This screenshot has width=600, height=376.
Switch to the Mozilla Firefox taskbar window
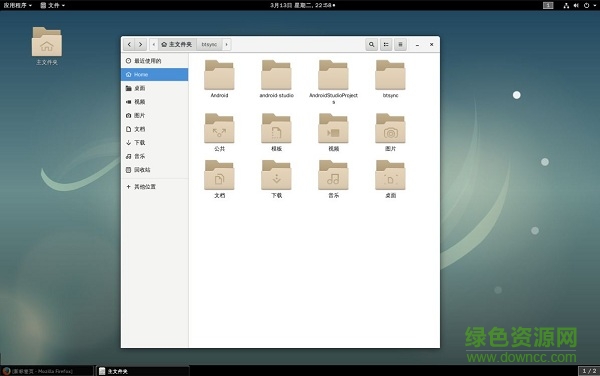(x=47, y=371)
